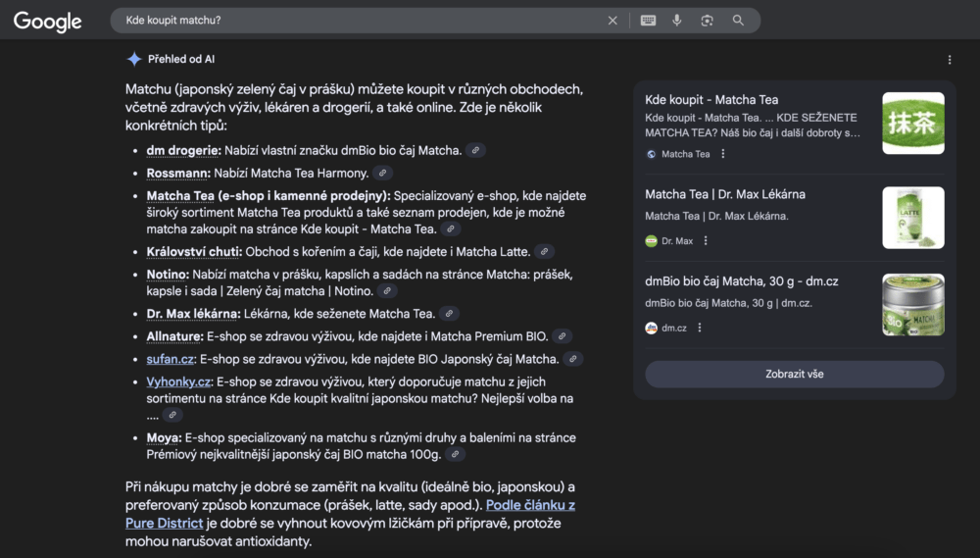Click the Matcha Tea site globe favicon

click(652, 154)
